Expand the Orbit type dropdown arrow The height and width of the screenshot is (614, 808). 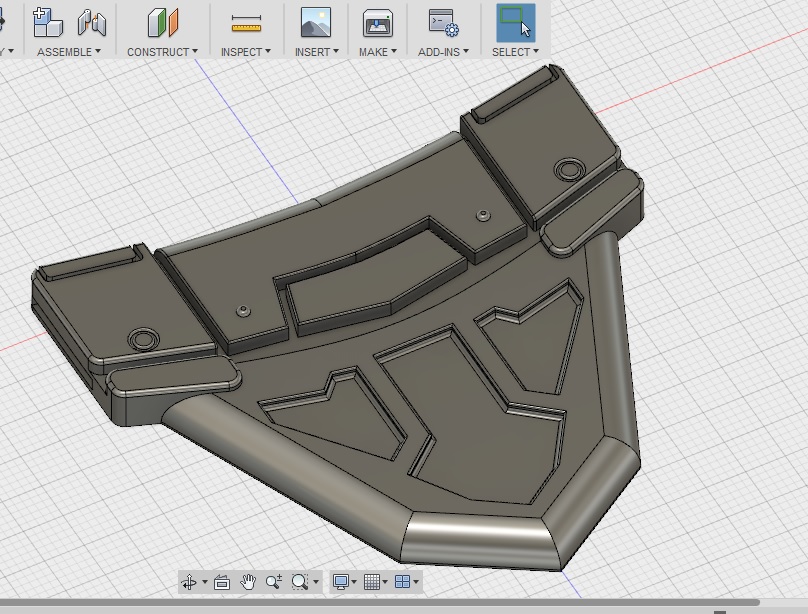click(x=205, y=583)
